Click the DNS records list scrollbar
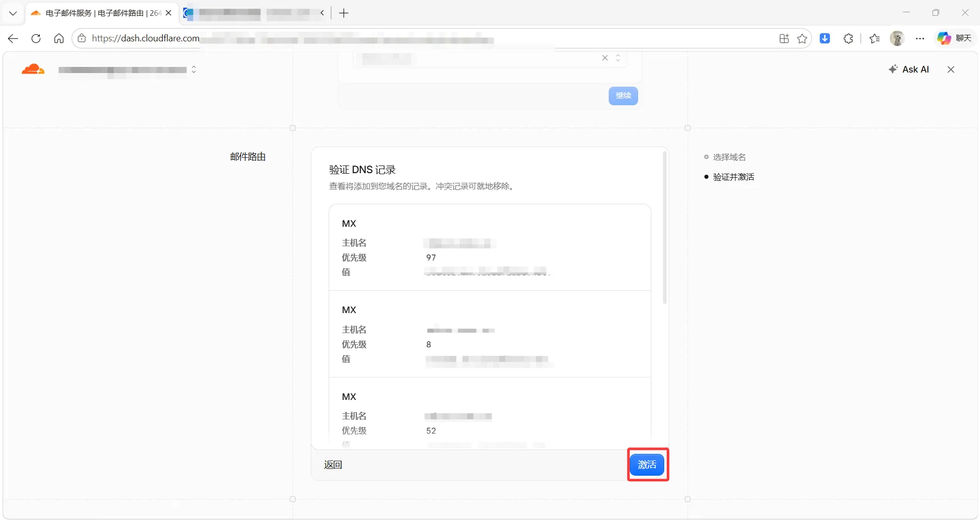980x521 pixels. (x=665, y=228)
